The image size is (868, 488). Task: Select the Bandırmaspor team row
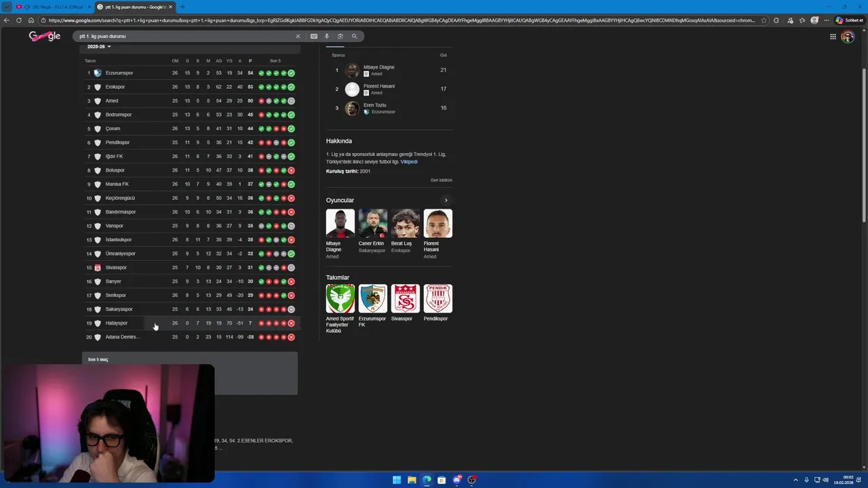tap(190, 212)
